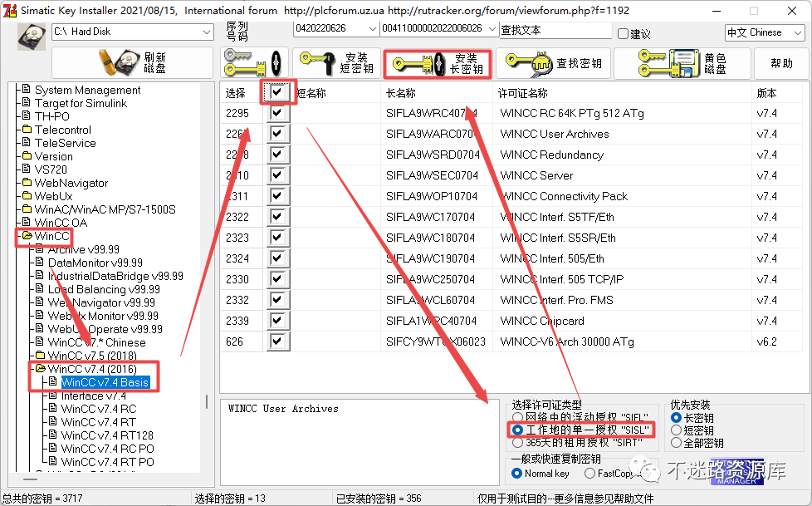Screen dimensions: 812x506
Task: Select IndustrialDataBridge v99.99 tree item
Action: 115,277
